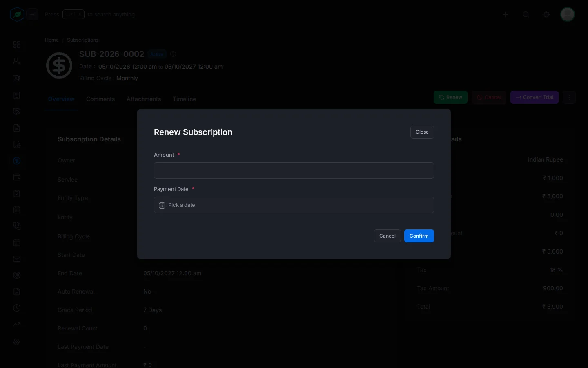
Task: Open the Payment Date picker
Action: (x=294, y=205)
